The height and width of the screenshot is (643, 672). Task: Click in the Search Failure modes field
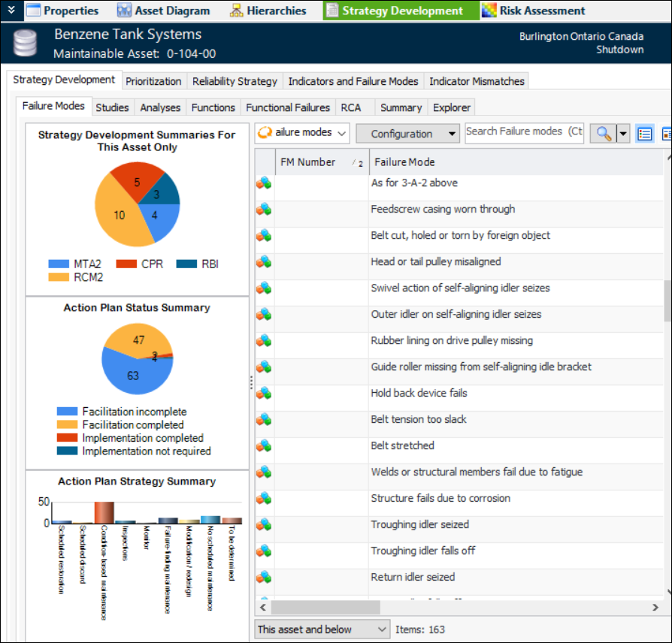[x=524, y=131]
